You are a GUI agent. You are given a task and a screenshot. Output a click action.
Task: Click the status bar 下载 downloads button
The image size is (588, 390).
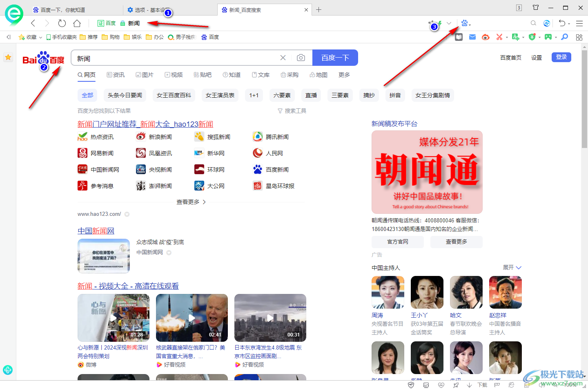[x=477, y=385]
